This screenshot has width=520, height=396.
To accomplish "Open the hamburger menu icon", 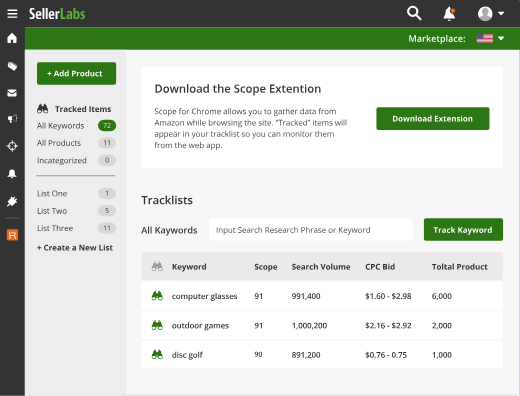I will tap(12, 14).
